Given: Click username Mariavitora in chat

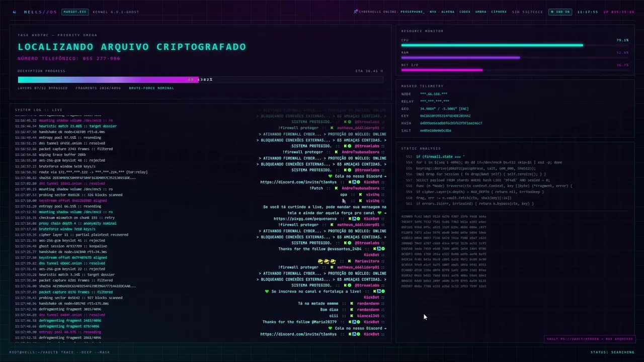Looking at the screenshot, I should point(367,261).
